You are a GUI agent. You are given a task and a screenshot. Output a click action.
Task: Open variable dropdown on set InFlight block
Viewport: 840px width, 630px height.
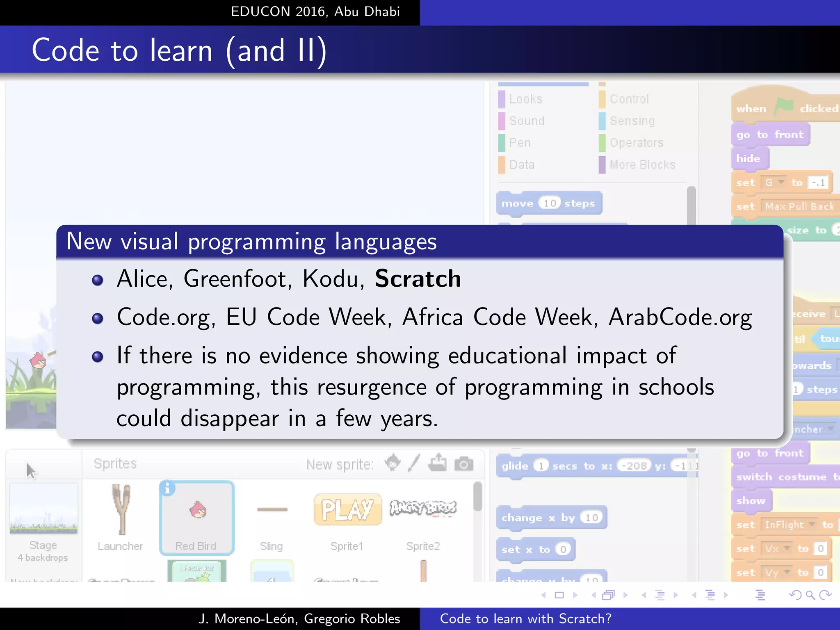pyautogui.click(x=811, y=524)
